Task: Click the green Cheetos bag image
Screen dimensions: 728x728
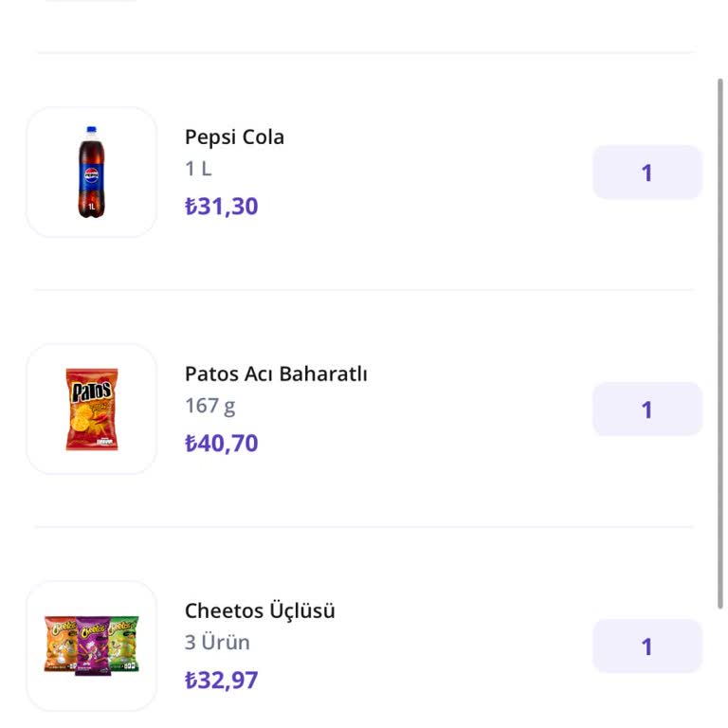Action: (x=124, y=644)
